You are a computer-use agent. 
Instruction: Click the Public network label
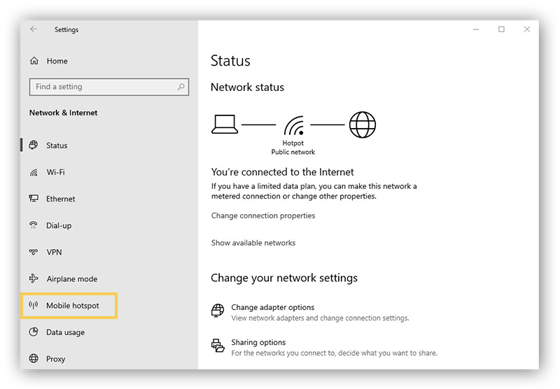(x=293, y=152)
